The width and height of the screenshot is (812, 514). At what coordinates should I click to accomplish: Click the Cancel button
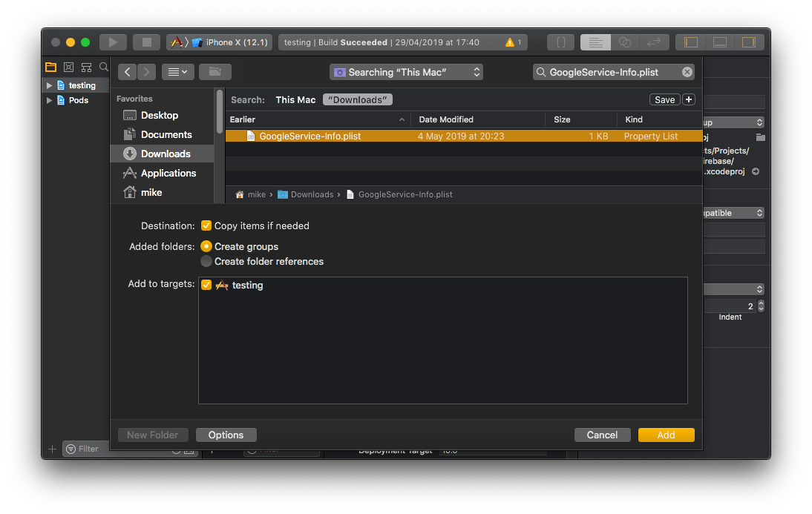click(602, 435)
